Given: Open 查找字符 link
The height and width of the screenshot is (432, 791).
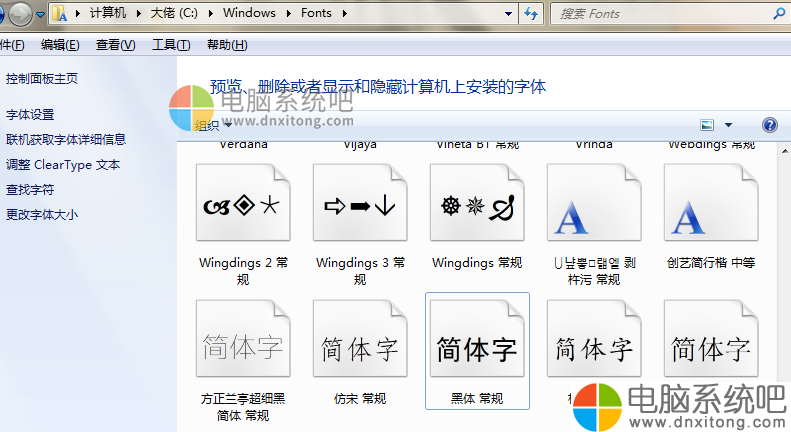Looking at the screenshot, I should tap(30, 190).
